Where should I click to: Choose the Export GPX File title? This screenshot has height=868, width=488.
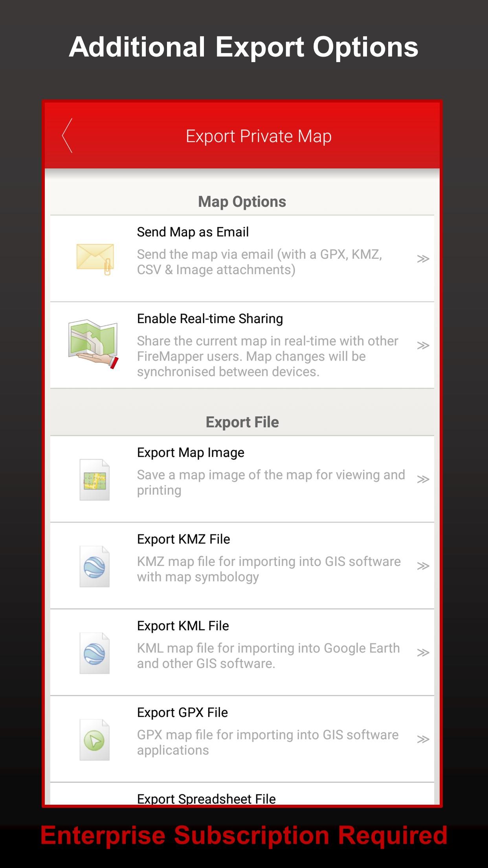point(182,712)
